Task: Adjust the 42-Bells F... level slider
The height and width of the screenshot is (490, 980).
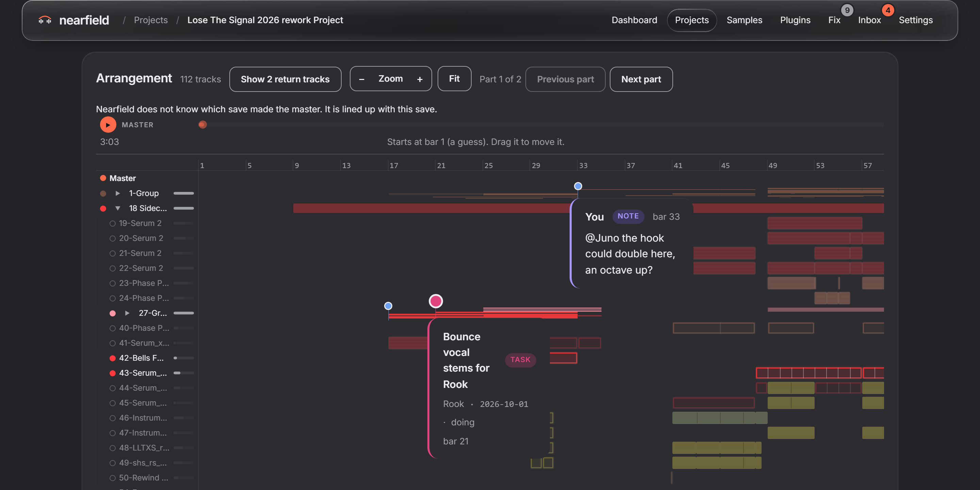Action: (x=184, y=358)
